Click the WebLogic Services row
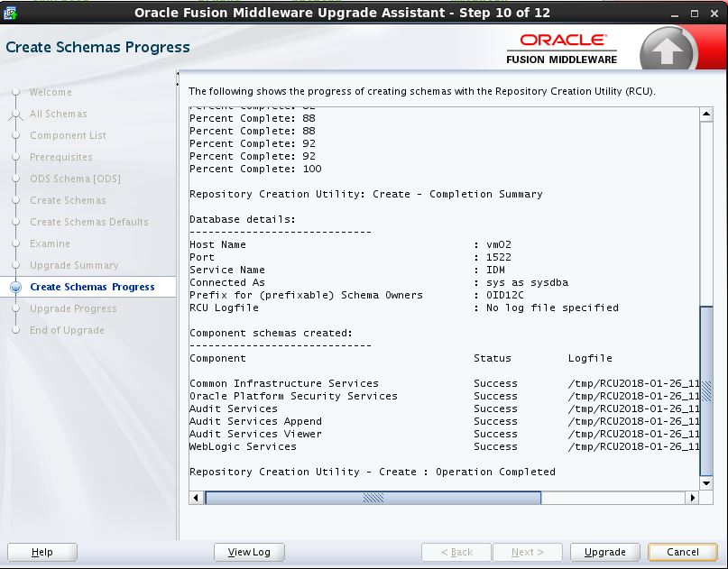This screenshot has height=569, width=728. [445, 446]
